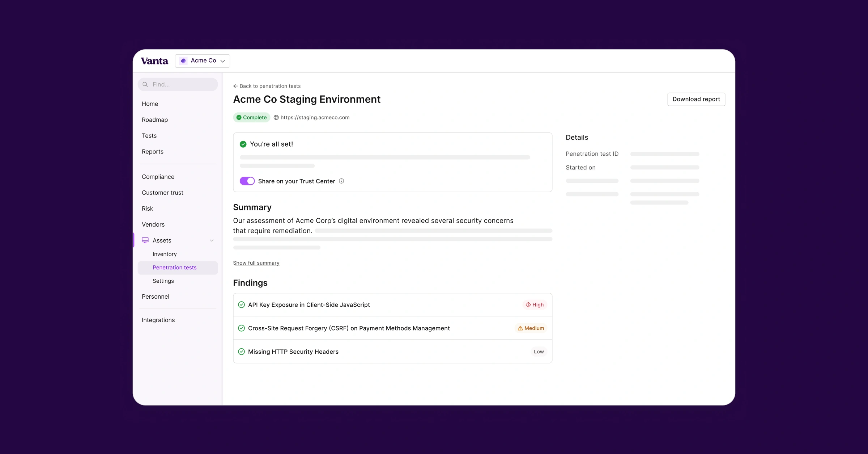The image size is (868, 454).
Task: Open the Customer trust section
Action: point(162,192)
